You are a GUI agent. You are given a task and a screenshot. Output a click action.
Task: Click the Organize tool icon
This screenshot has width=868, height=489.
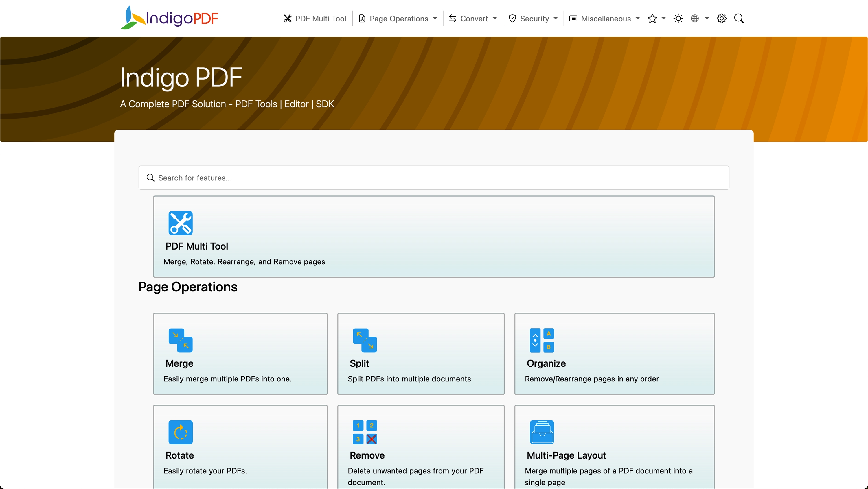pyautogui.click(x=542, y=340)
